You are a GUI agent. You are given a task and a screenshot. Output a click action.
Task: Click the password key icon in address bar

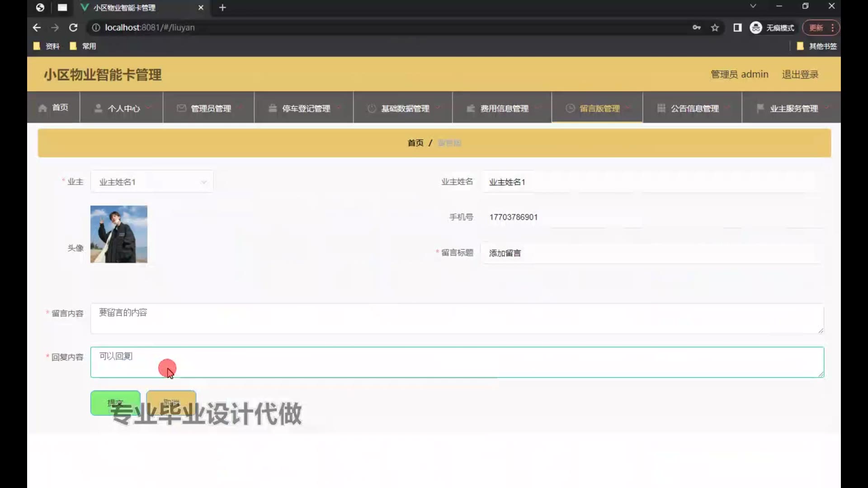[697, 28]
